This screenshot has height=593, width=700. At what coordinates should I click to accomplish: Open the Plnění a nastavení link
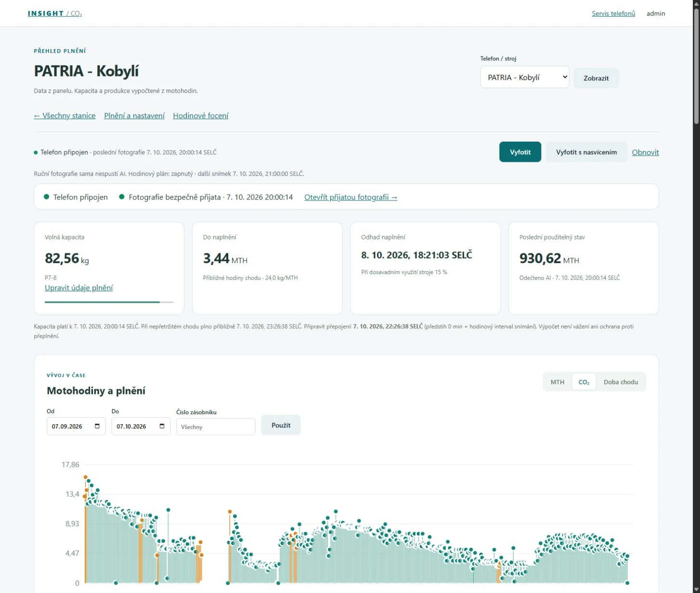pos(134,116)
